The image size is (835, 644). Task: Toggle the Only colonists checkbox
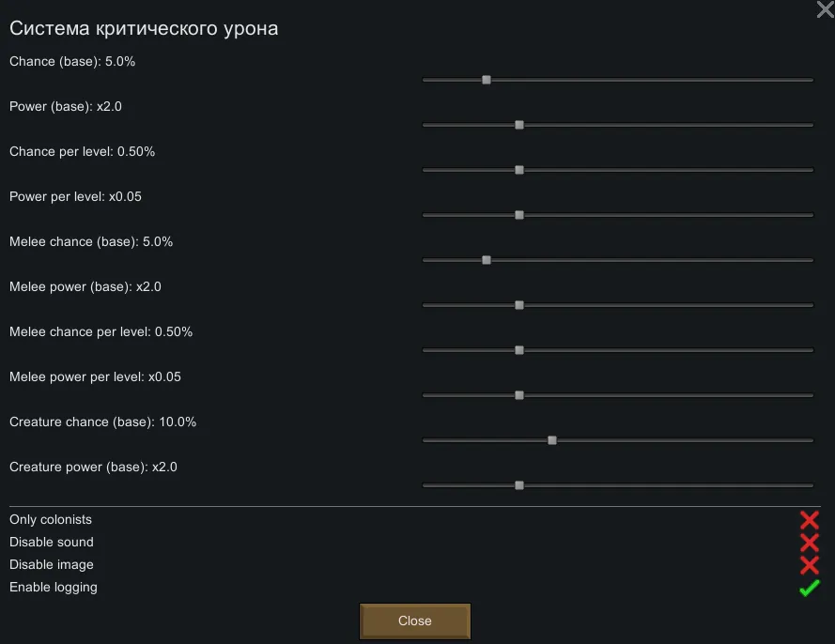(x=809, y=520)
